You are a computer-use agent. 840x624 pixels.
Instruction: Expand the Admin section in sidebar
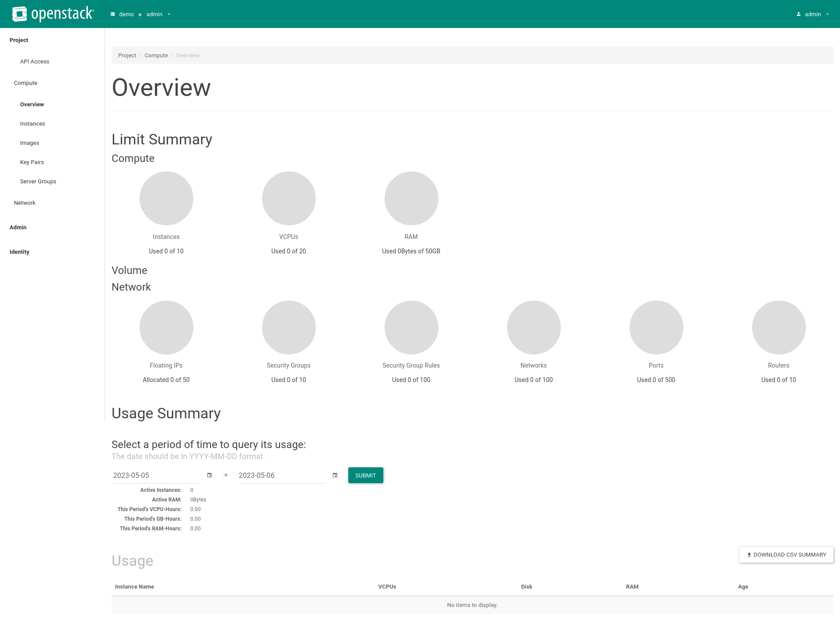click(x=18, y=227)
